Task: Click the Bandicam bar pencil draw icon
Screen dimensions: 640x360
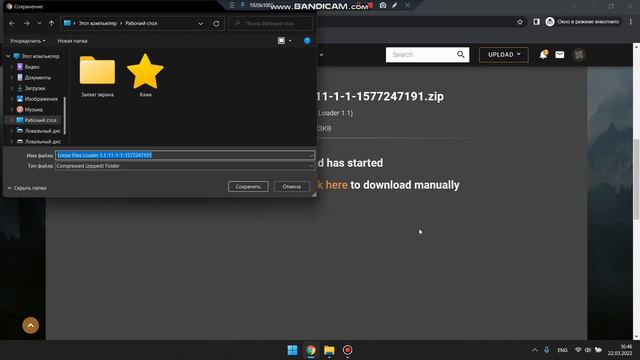Action: tap(394, 5)
